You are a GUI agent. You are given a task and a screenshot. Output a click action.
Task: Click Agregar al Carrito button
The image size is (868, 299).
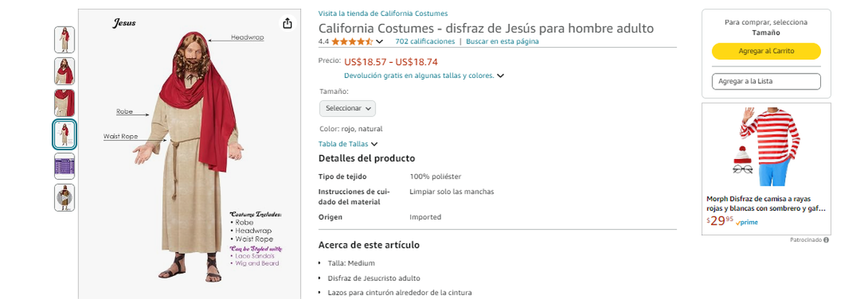tap(766, 51)
